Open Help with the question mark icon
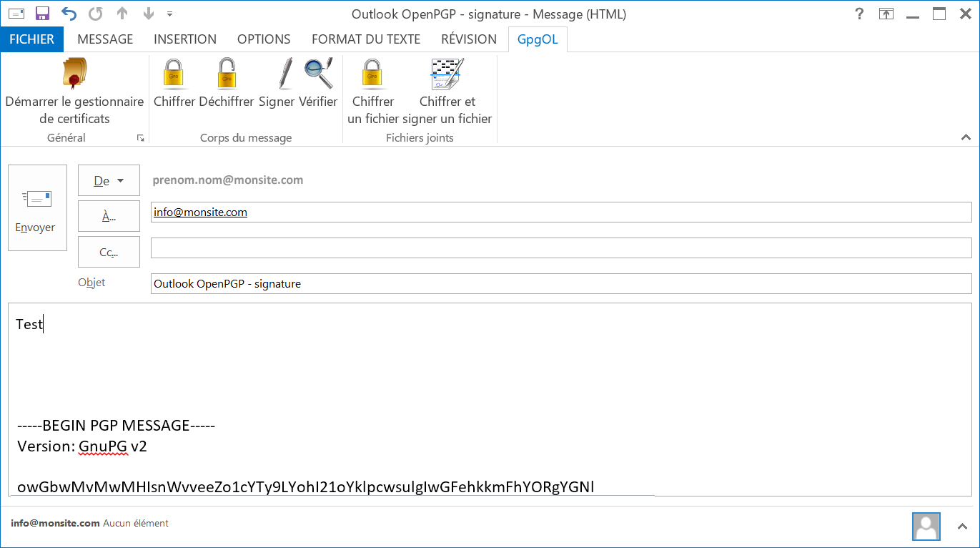This screenshot has height=548, width=980. (860, 14)
